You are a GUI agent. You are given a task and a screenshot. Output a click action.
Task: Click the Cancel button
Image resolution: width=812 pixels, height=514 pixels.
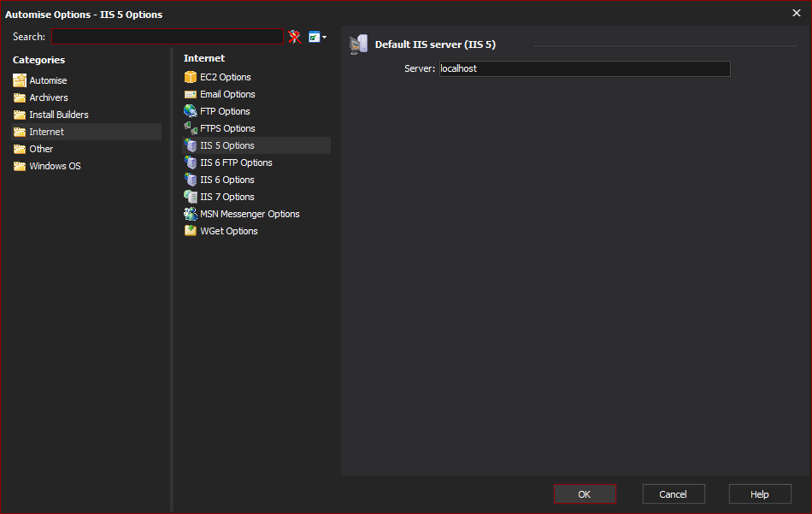click(674, 493)
